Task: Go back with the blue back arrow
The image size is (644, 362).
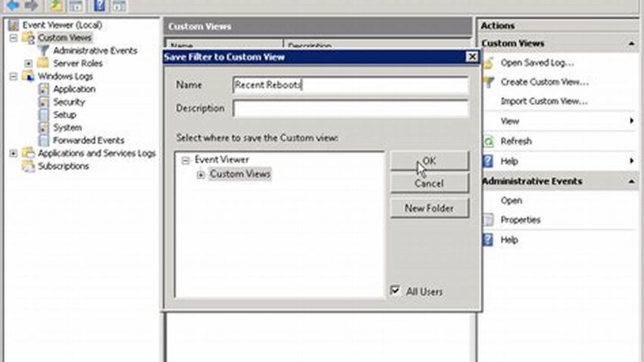Action: [13, 5]
